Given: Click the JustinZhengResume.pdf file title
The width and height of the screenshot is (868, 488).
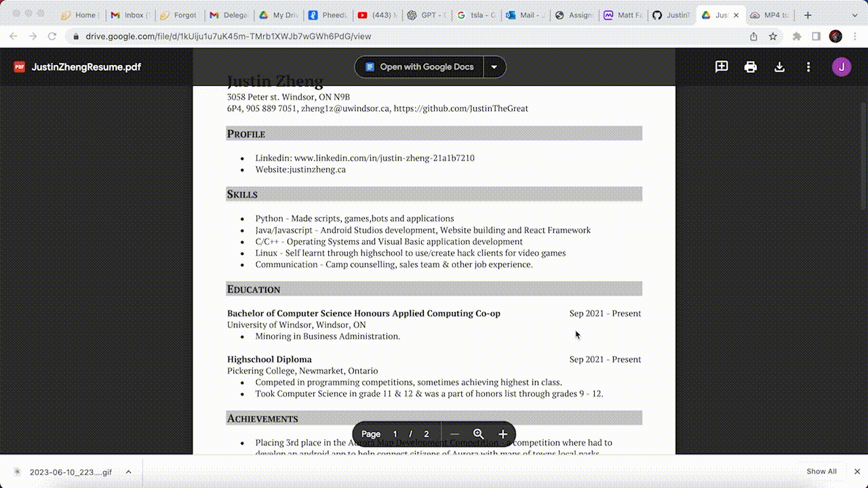Looking at the screenshot, I should pyautogui.click(x=86, y=67).
